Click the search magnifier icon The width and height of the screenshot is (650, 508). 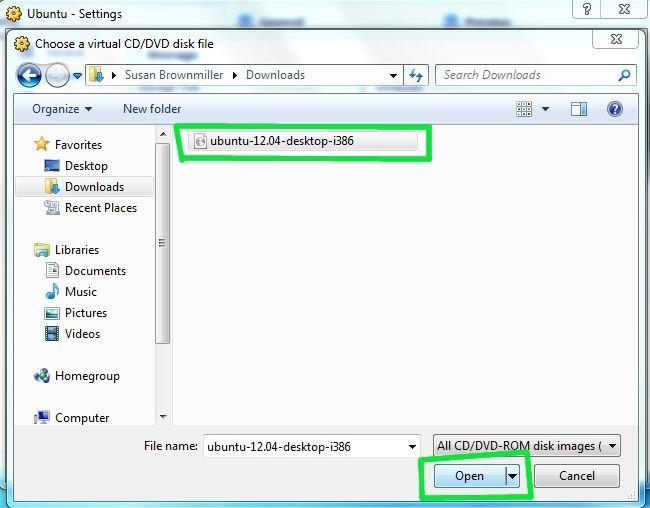click(x=624, y=75)
